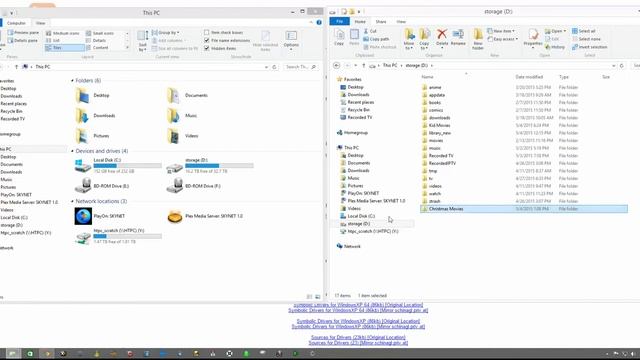
Task: Click the Copy path button in the ribbon
Action: coord(376,39)
